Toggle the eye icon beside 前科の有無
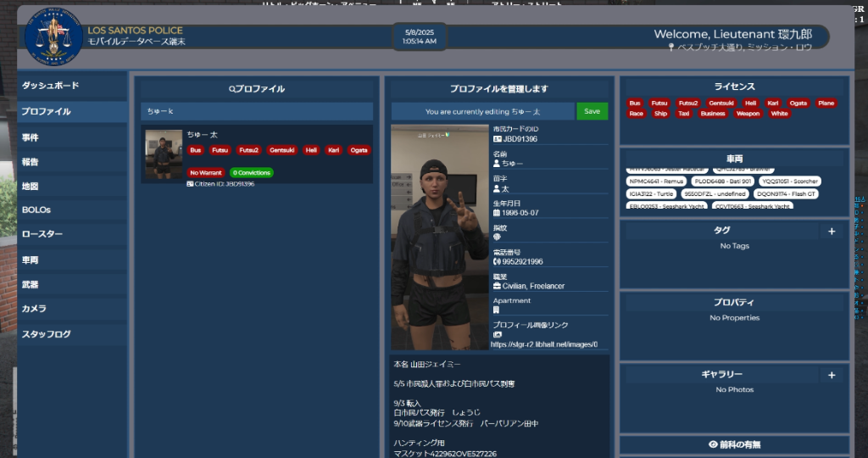 (x=713, y=444)
